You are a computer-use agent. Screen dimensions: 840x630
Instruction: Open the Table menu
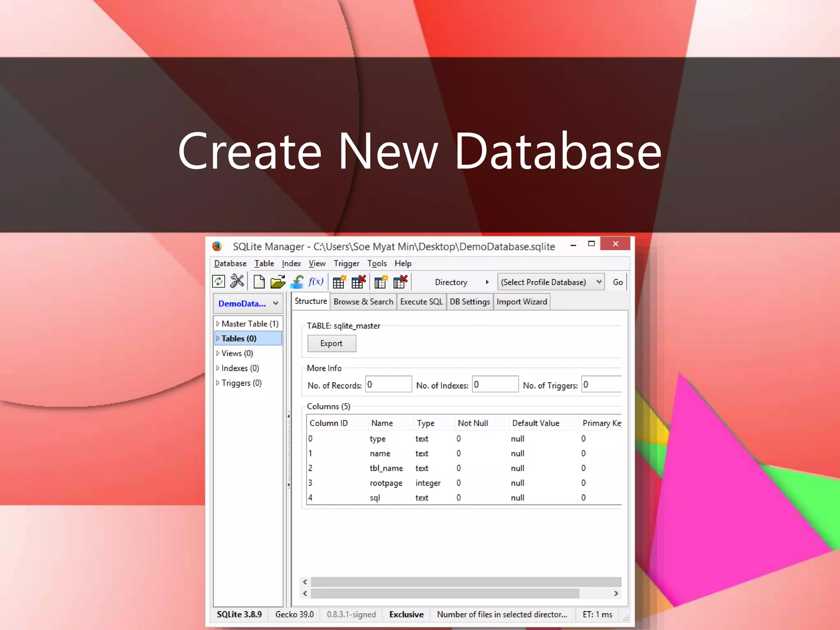click(x=264, y=263)
